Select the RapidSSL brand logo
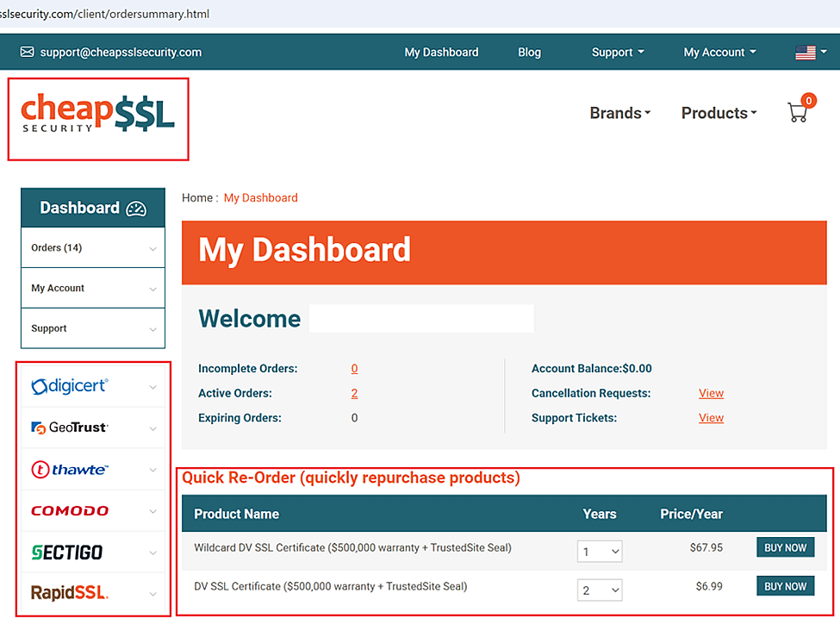The width and height of the screenshot is (840, 637). pyautogui.click(x=70, y=593)
